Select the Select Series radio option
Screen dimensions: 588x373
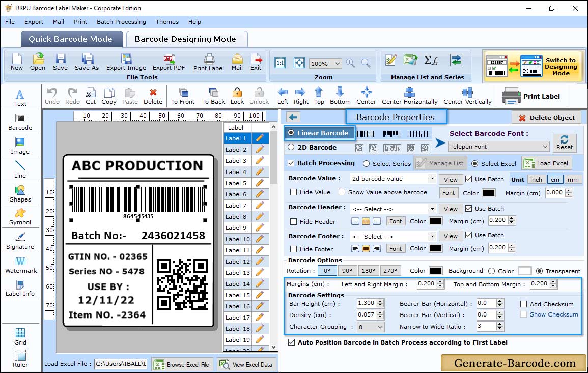[367, 164]
